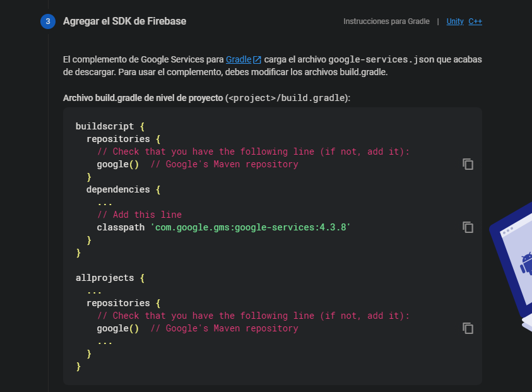532x392 pixels.
Task: Click the 'Archivo build.gradle de nivel de proyecto' label
Action: tap(143, 98)
